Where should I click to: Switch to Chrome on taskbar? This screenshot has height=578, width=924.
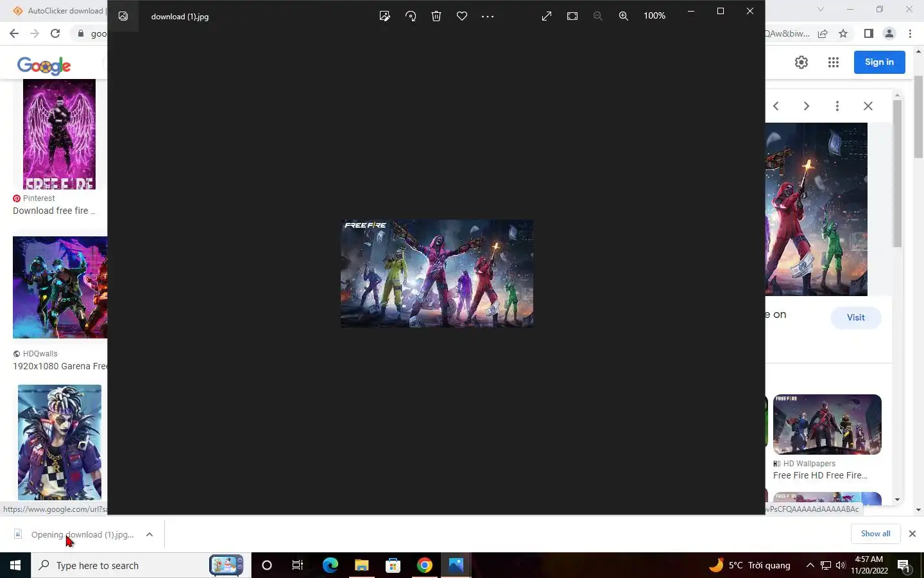(424, 565)
